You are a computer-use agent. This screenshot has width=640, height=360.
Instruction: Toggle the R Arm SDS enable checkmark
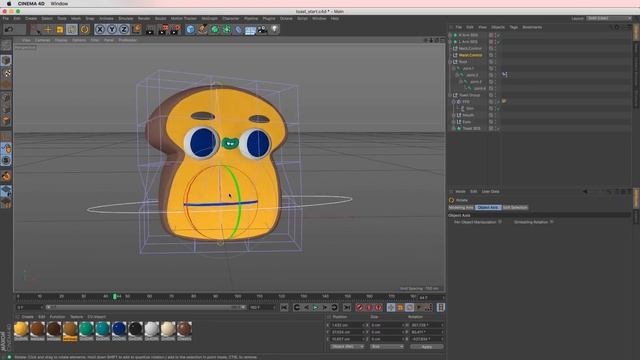498,36
